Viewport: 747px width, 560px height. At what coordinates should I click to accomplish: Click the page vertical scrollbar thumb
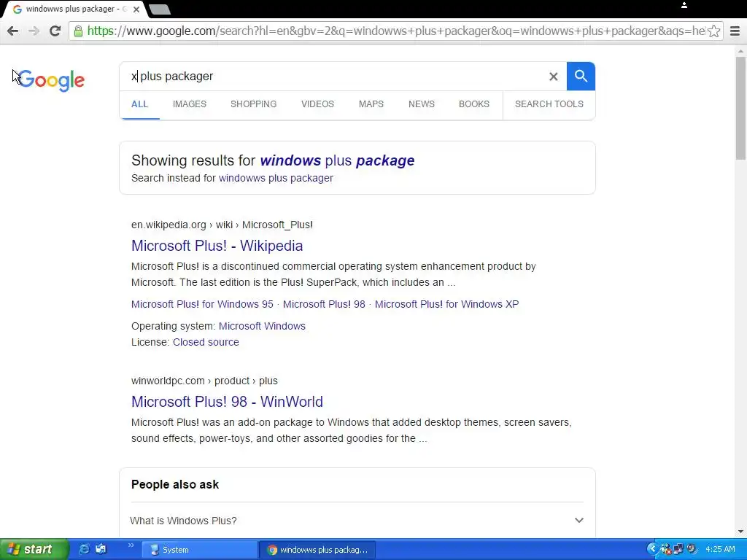(x=741, y=108)
